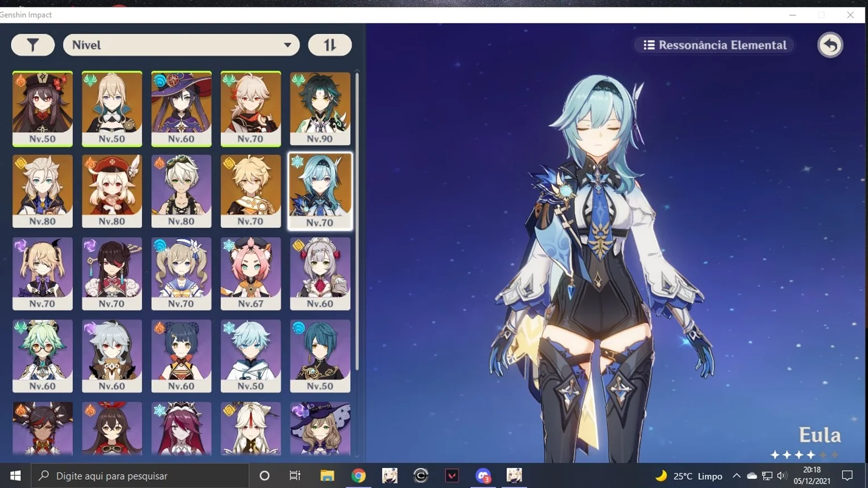Select Klee's character card
The image size is (868, 488).
[x=112, y=191]
